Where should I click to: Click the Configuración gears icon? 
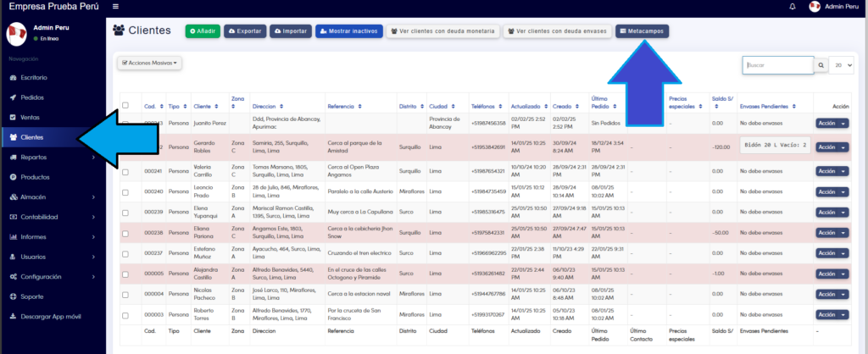click(14, 277)
